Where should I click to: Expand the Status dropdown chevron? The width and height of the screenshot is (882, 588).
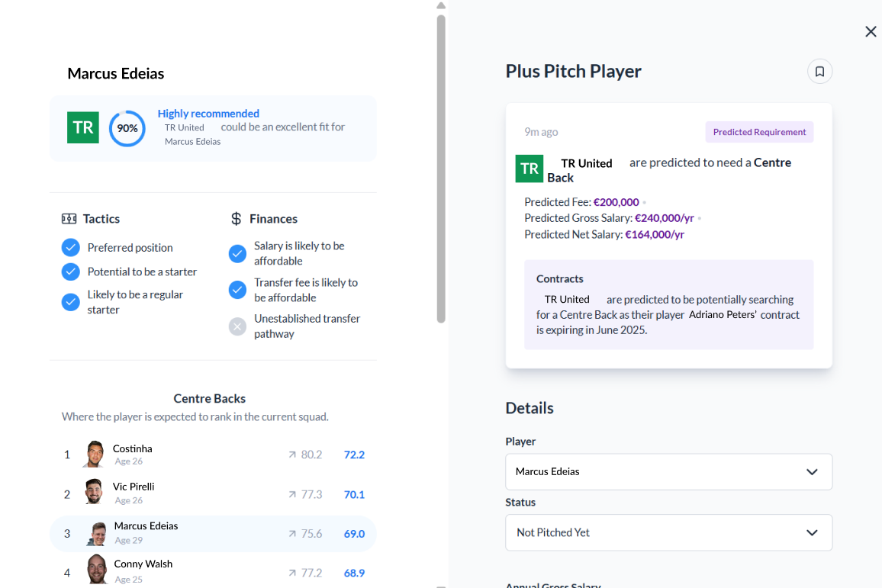coord(812,532)
